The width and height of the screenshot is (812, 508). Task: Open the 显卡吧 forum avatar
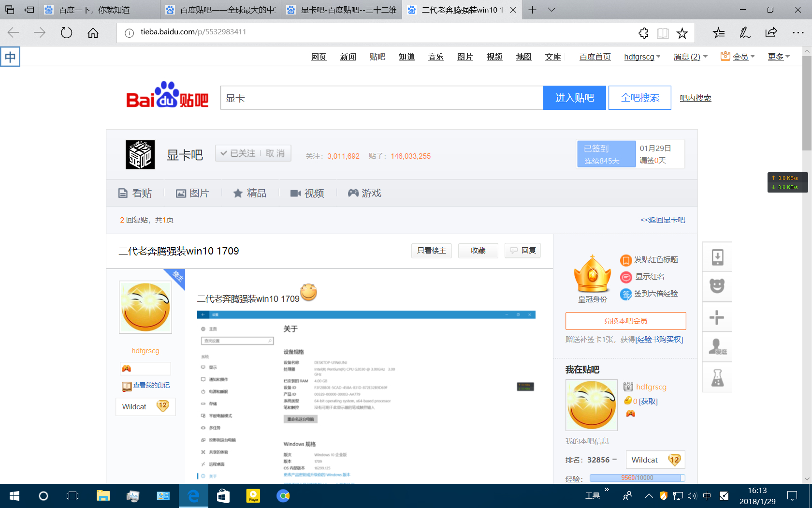[140, 155]
